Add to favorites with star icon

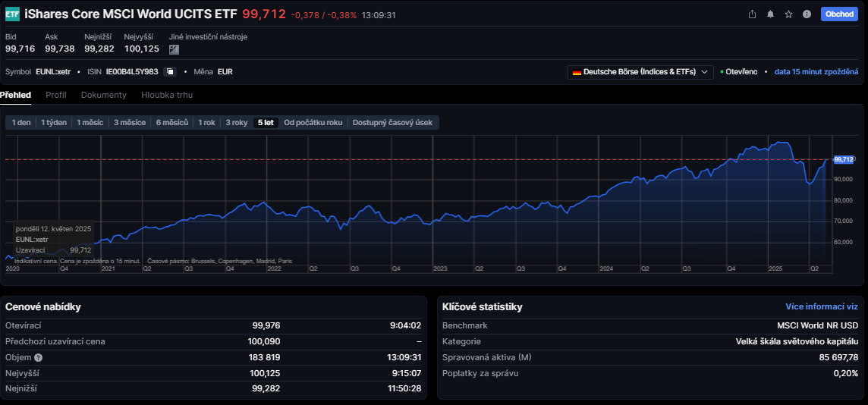coord(789,14)
